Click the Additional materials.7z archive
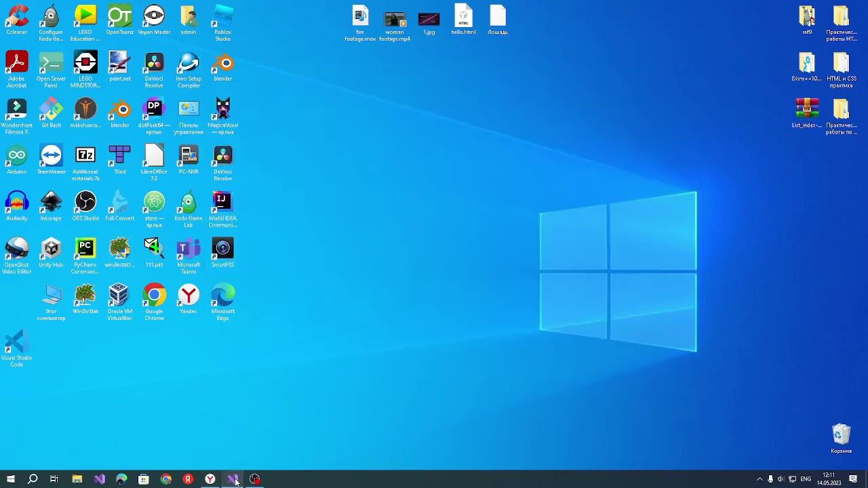The height and width of the screenshot is (488, 868). 85,163
